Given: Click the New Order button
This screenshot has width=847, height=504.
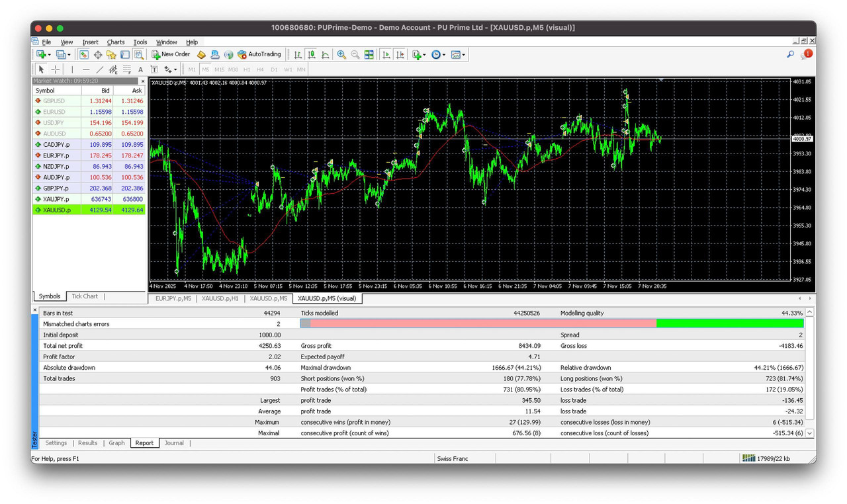Looking at the screenshot, I should point(171,54).
